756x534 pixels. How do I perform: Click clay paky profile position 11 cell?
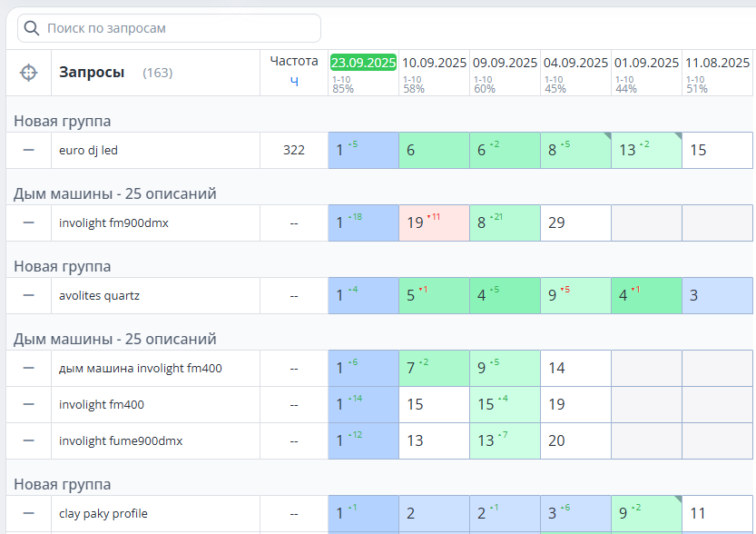pos(717,513)
